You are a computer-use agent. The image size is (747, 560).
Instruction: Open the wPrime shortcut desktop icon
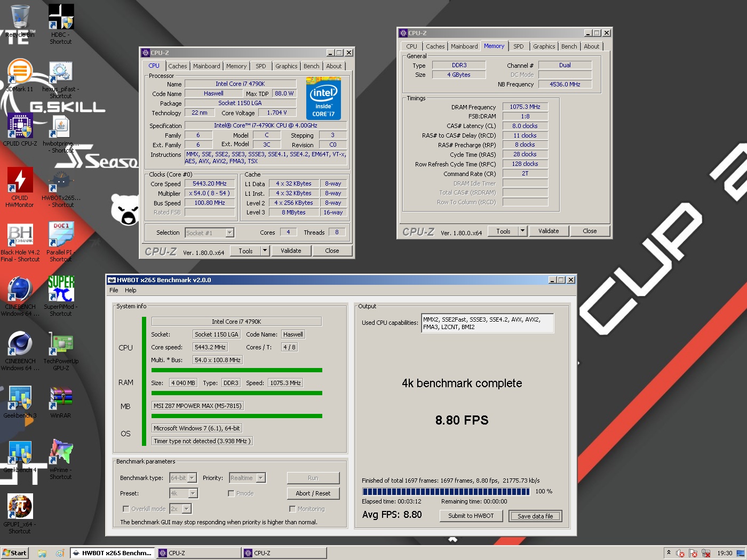click(61, 459)
